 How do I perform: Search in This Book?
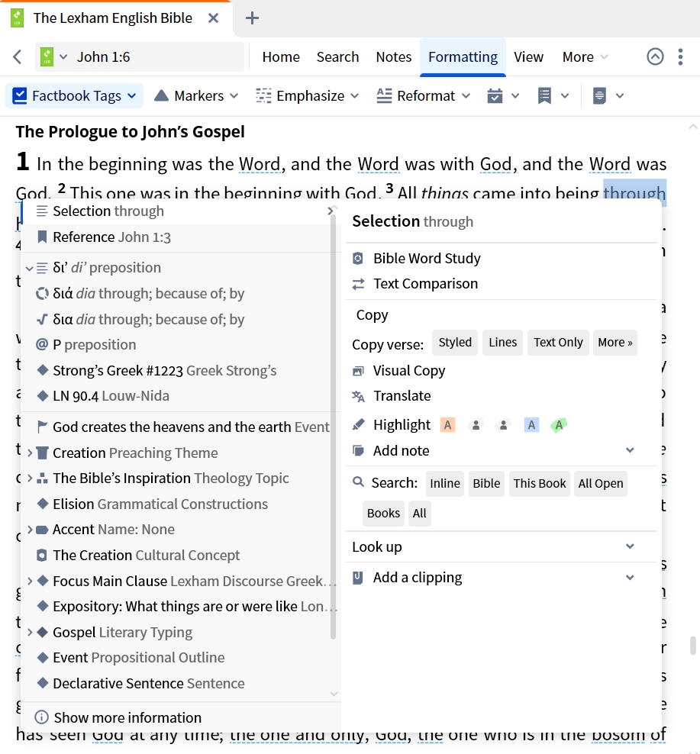pyautogui.click(x=539, y=484)
